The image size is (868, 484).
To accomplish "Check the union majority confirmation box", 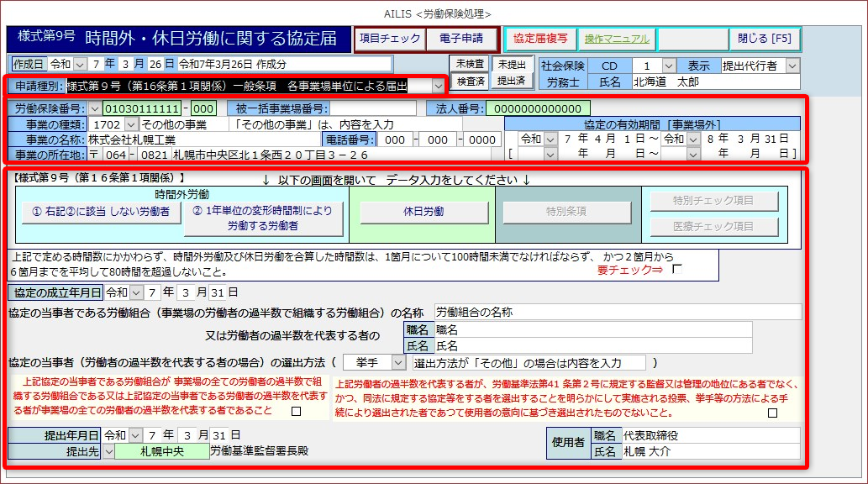I will pos(296,412).
